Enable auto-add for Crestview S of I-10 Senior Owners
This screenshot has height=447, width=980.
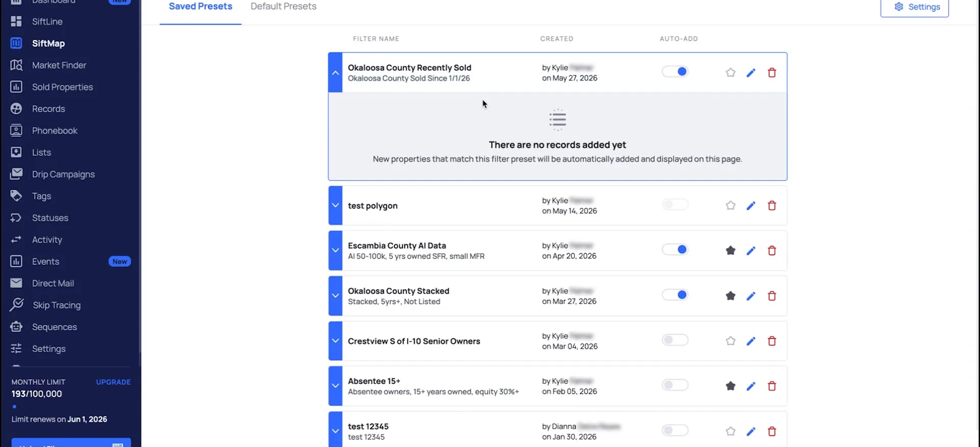[675, 340]
